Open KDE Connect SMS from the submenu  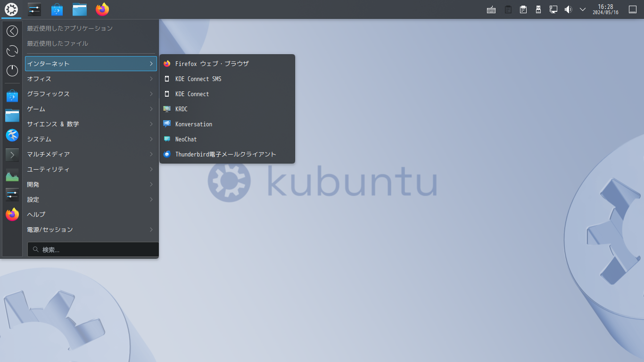click(227, 79)
